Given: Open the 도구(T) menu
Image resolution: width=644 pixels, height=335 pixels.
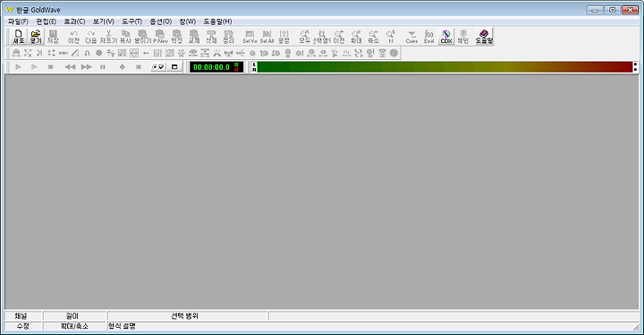Looking at the screenshot, I should click(131, 21).
